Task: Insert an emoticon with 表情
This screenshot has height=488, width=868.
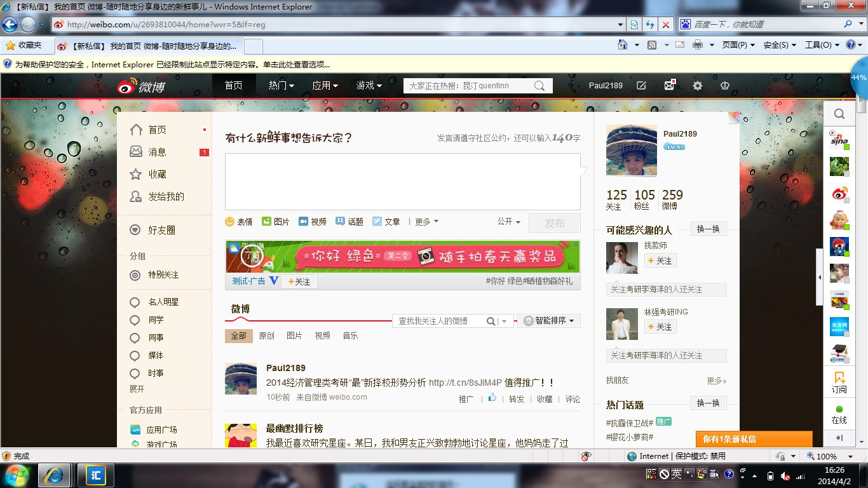Action: pyautogui.click(x=239, y=222)
